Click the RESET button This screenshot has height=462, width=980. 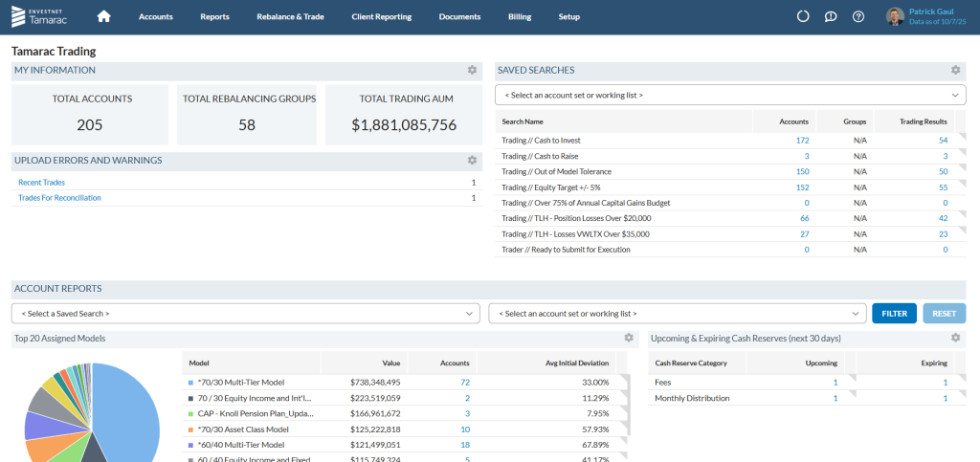pos(945,314)
